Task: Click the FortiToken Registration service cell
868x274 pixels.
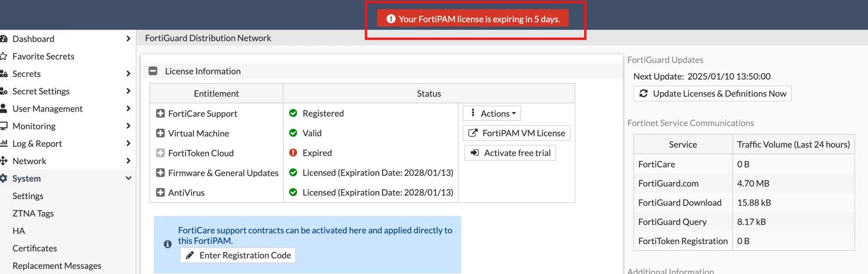Action: coord(683,241)
